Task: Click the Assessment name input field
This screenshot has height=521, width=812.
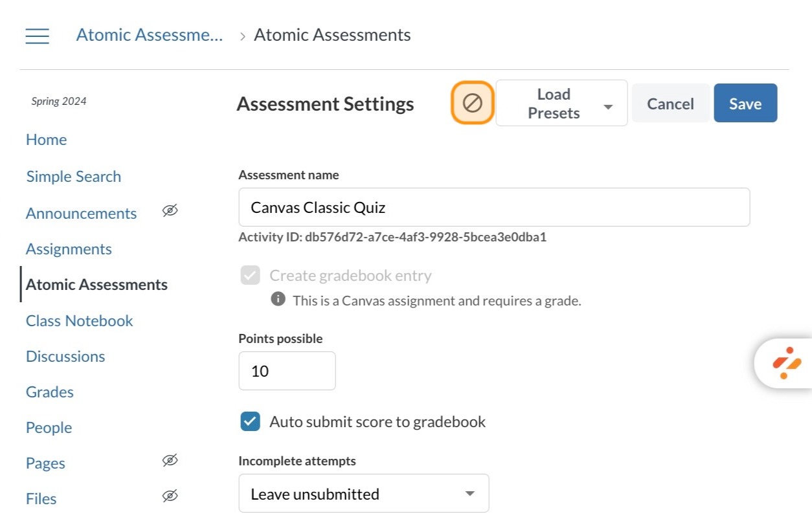Action: [494, 207]
